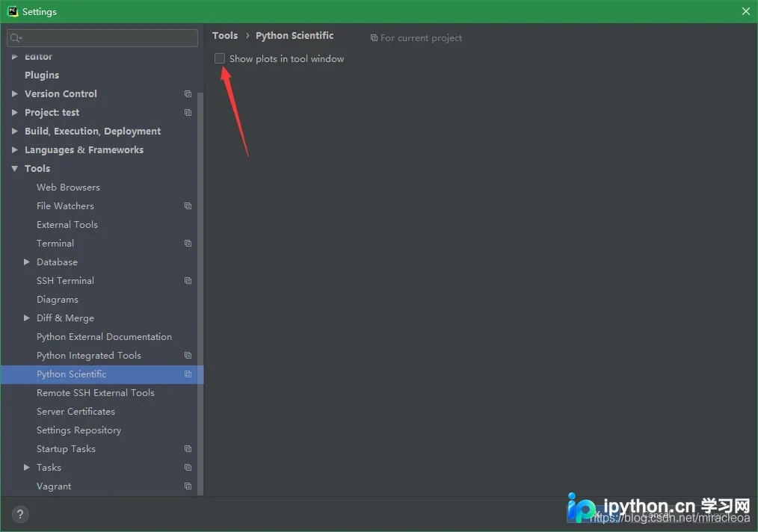Image resolution: width=758 pixels, height=532 pixels.
Task: Click the PyCharm logo in title bar
Action: click(13, 11)
